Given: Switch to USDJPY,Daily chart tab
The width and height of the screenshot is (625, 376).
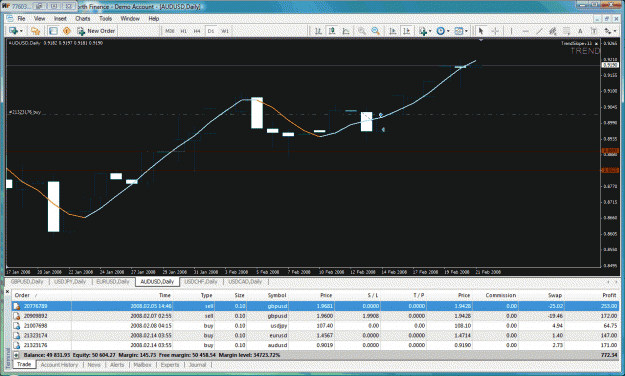Looking at the screenshot, I should point(70,282).
